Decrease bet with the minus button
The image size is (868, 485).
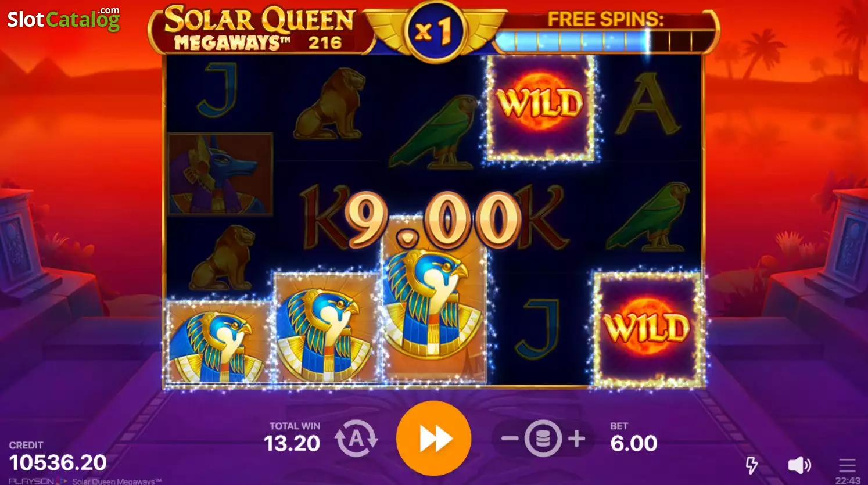(510, 439)
